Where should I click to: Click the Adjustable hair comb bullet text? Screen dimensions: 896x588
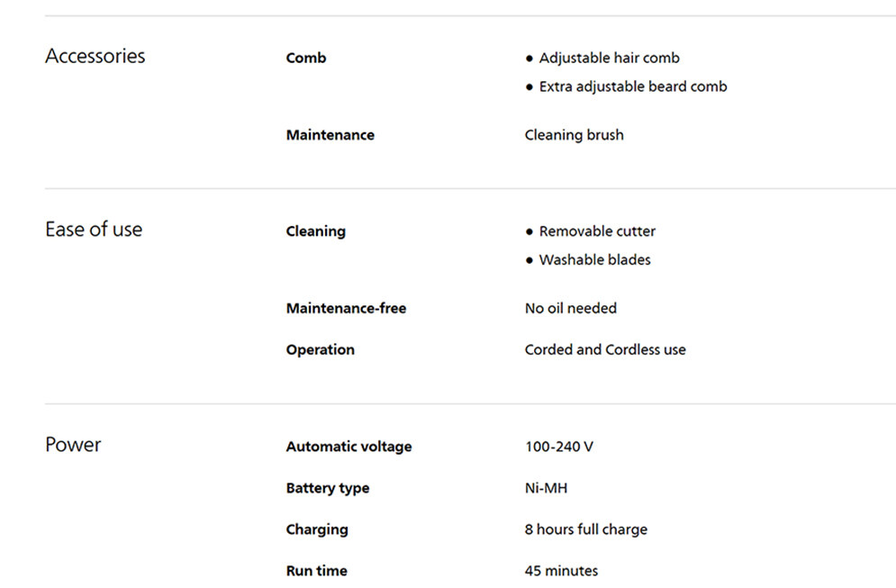(609, 58)
